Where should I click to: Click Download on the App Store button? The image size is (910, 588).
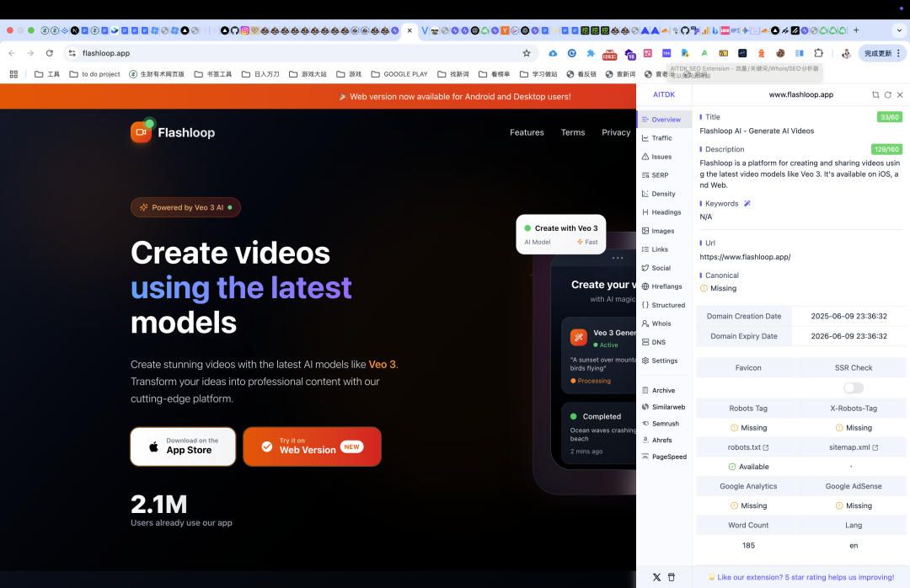[x=183, y=446]
